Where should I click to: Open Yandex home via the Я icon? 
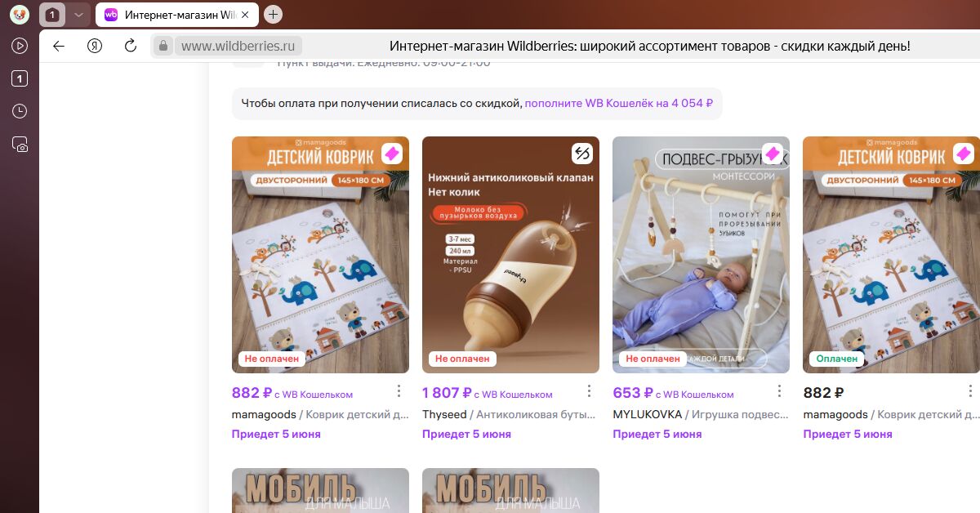coord(94,46)
